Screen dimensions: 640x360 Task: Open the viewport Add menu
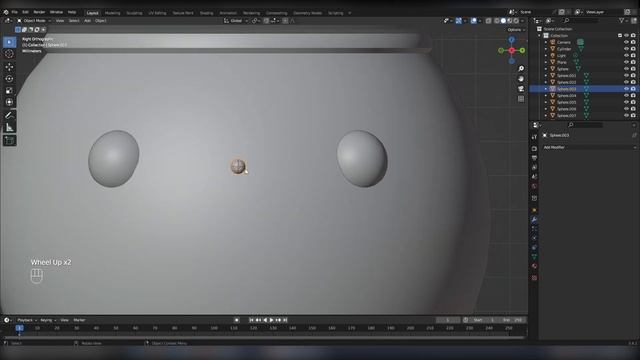click(87, 20)
